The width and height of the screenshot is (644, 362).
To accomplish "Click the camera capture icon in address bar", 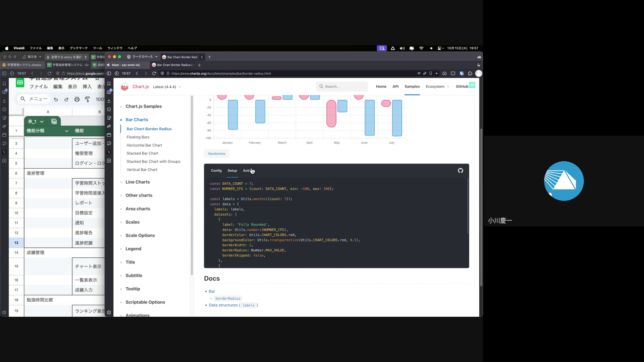I will tap(444, 73).
